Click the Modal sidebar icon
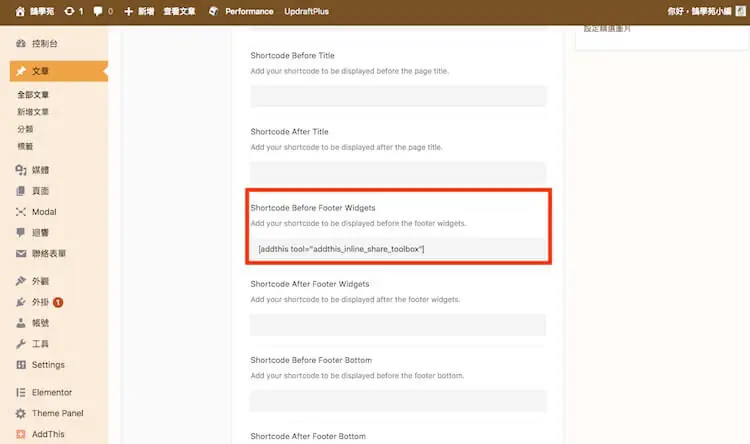 tap(21, 212)
